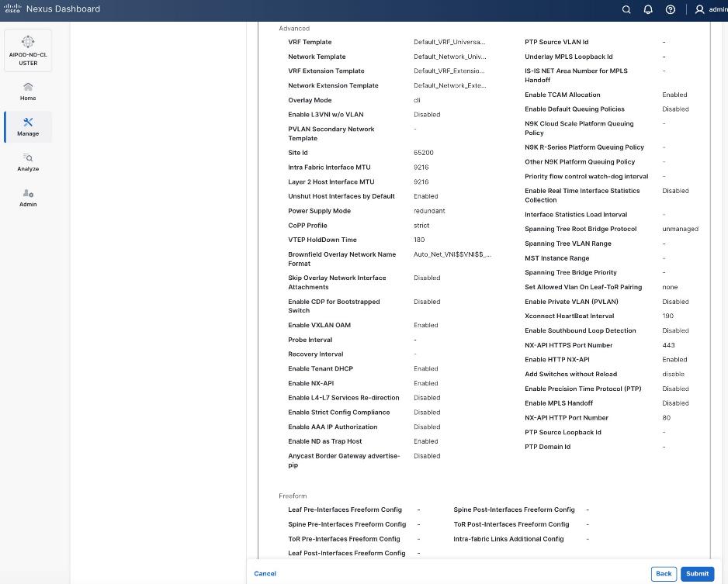Submit the fabric configuration
Image resolution: width=728 pixels, height=584 pixels.
click(696, 573)
